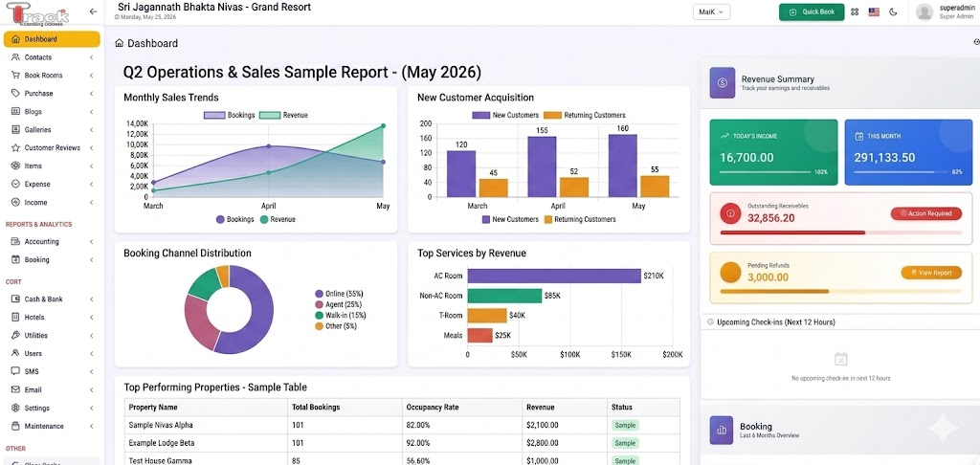Image resolution: width=980 pixels, height=465 pixels.
Task: Open the Customer Reviews menu item
Action: 52,147
